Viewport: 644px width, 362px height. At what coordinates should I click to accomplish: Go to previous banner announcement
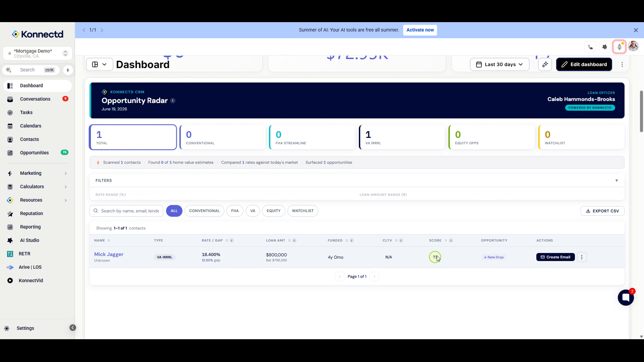pyautogui.click(x=84, y=30)
